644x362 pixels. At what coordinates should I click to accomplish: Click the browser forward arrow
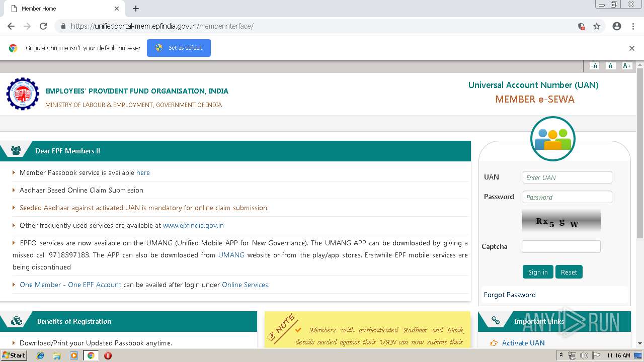pyautogui.click(x=27, y=26)
